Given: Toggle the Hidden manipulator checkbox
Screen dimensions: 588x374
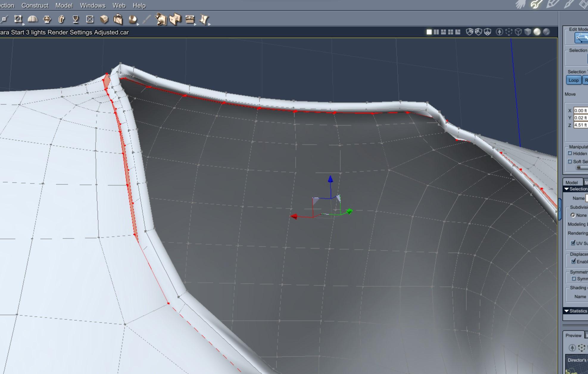Looking at the screenshot, I should coord(570,153).
